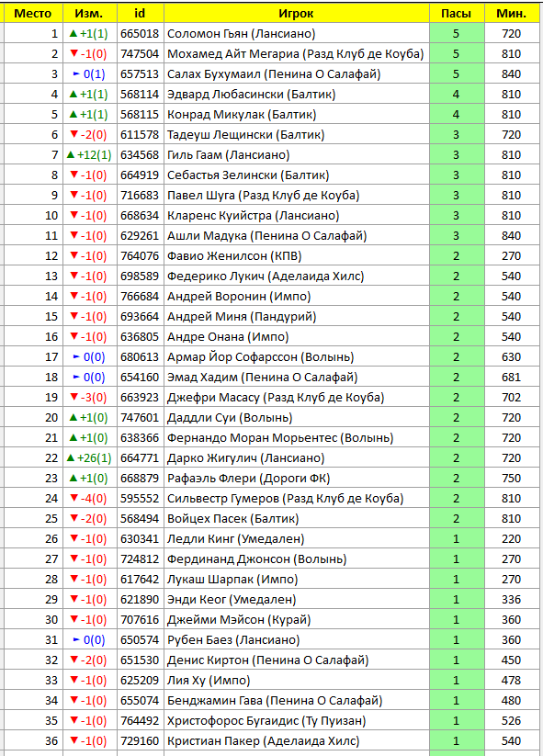Select player Эдвард Любасински (Балтик)
This screenshot has height=756, width=543.
pos(251,95)
